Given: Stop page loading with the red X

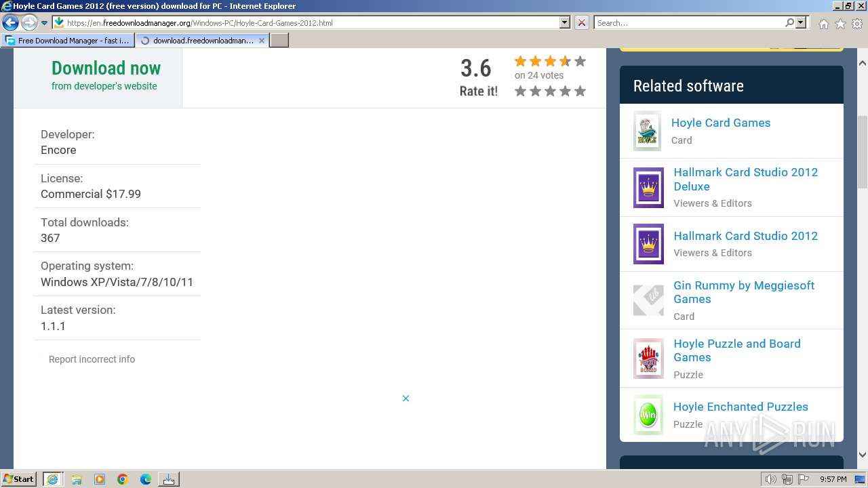Looking at the screenshot, I should pyautogui.click(x=582, y=22).
